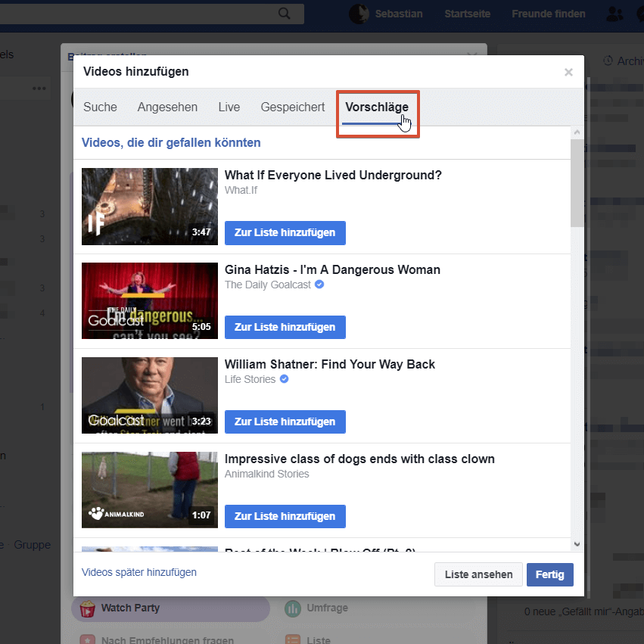Click the Videos später hinzufügen link
This screenshot has height=644, width=644.
(x=138, y=572)
